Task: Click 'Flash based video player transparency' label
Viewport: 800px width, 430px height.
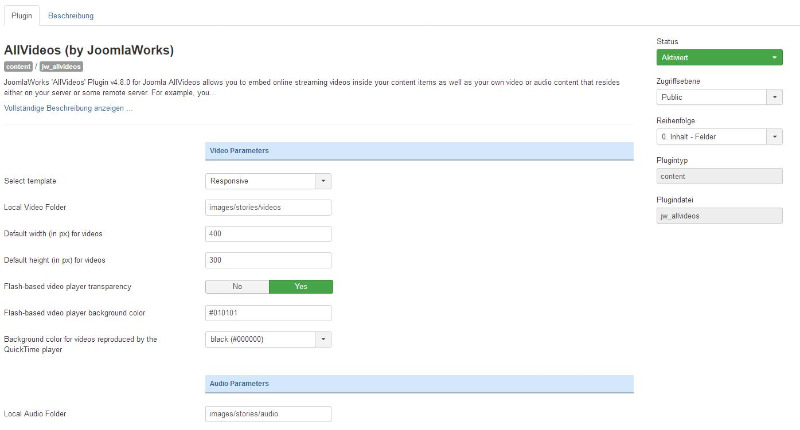Action: [67, 287]
